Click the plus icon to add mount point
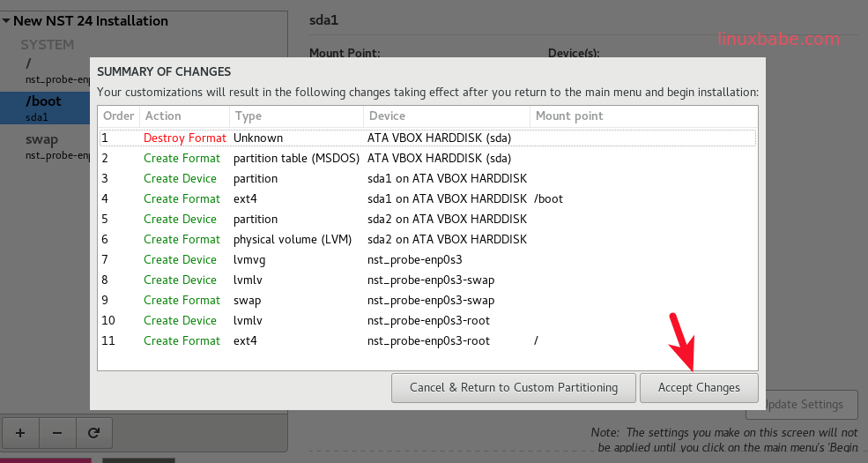 [x=20, y=432]
